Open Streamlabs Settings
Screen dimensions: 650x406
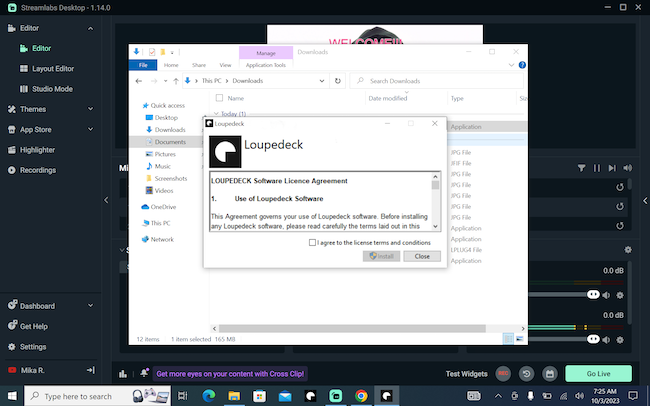pyautogui.click(x=33, y=347)
